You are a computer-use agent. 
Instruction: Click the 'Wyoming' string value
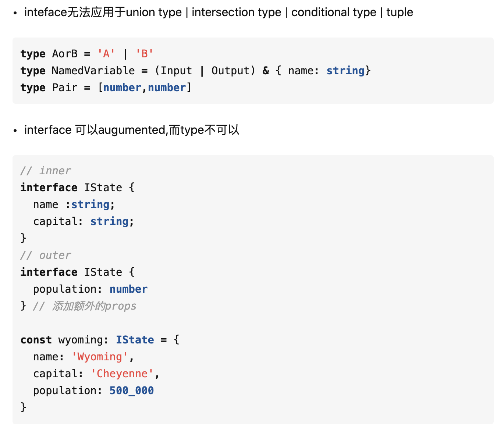(100, 357)
